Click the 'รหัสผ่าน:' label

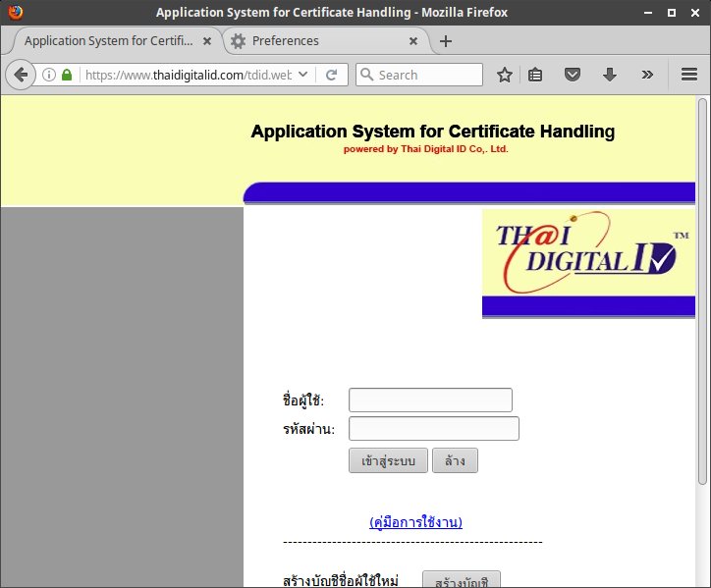pos(308,429)
